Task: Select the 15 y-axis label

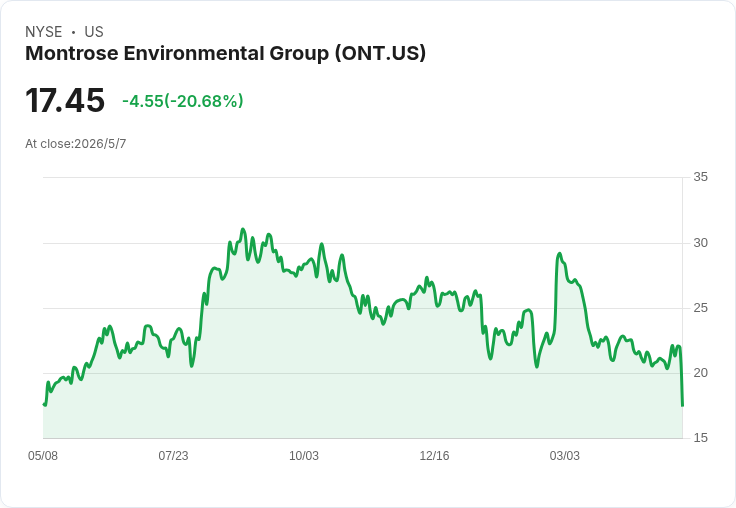Action: pos(700,438)
